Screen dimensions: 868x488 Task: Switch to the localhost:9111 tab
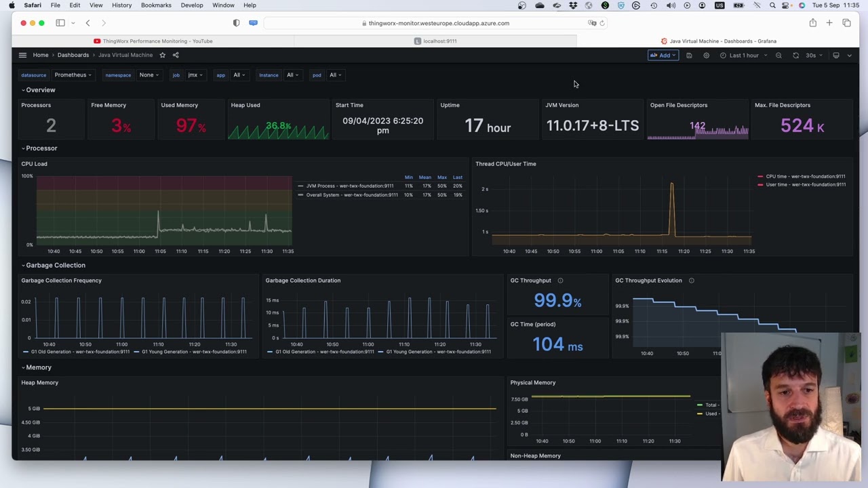[435, 41]
